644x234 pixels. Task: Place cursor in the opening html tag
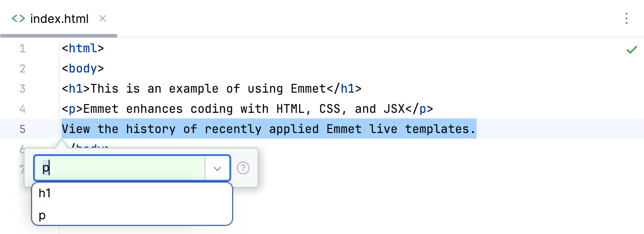point(83,48)
